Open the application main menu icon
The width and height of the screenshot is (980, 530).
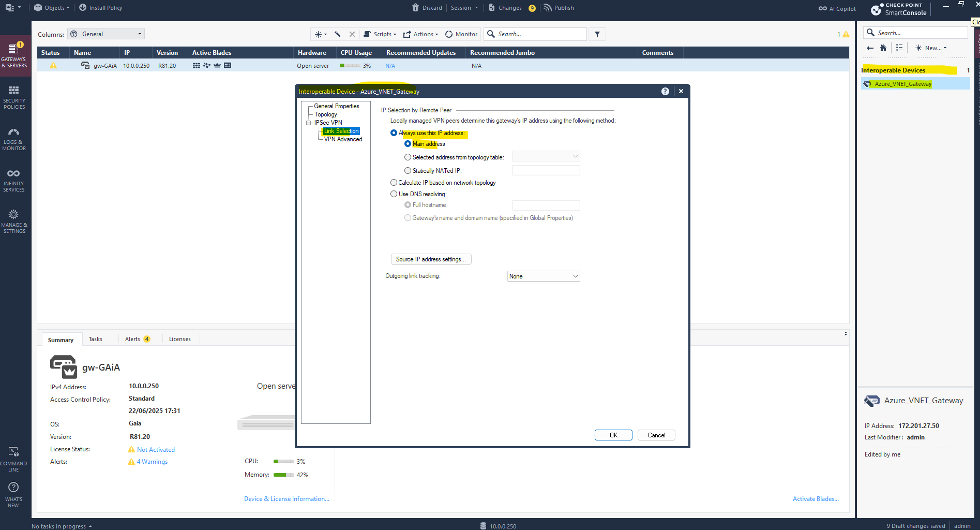coord(12,8)
